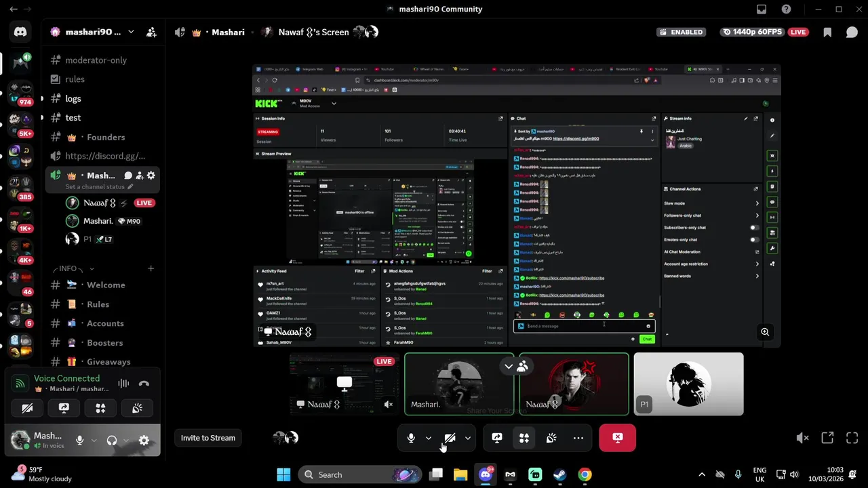This screenshot has height=488, width=868.
Task: Open mashari90 server dropdown menu
Action: click(x=131, y=32)
